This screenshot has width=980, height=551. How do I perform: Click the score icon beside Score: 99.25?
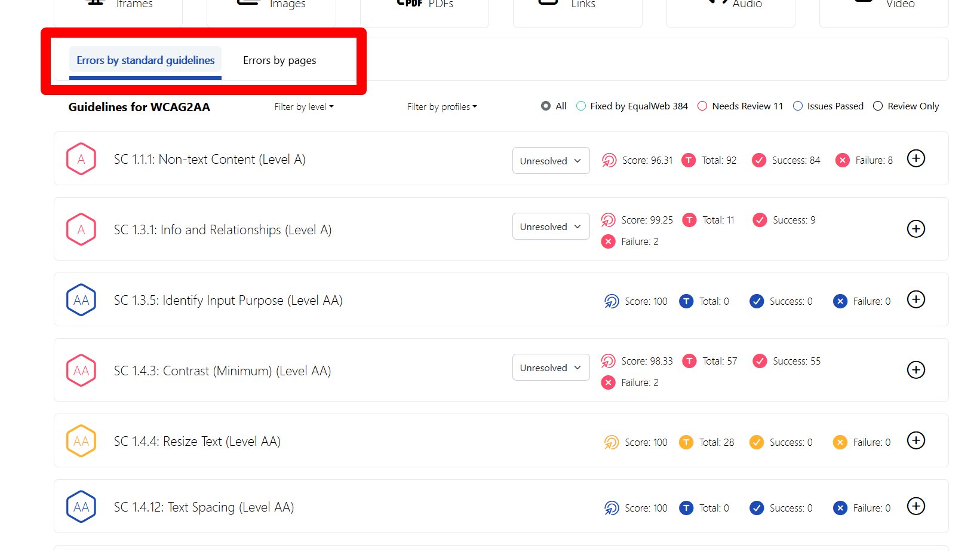pyautogui.click(x=608, y=220)
